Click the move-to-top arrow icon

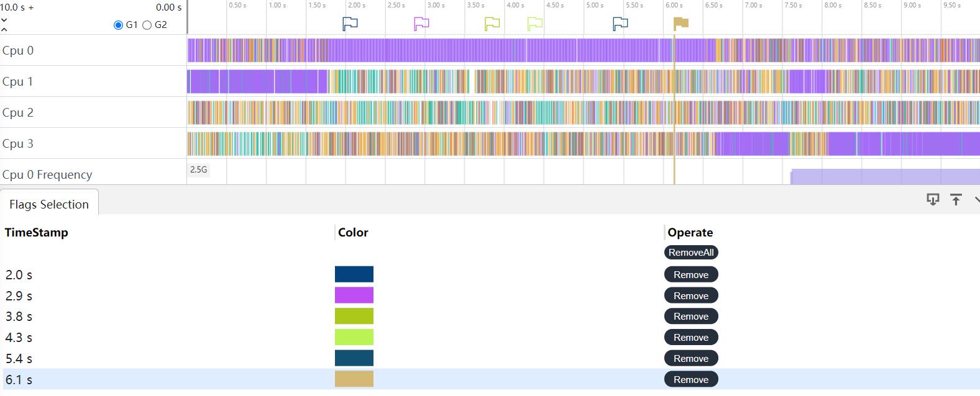[956, 199]
